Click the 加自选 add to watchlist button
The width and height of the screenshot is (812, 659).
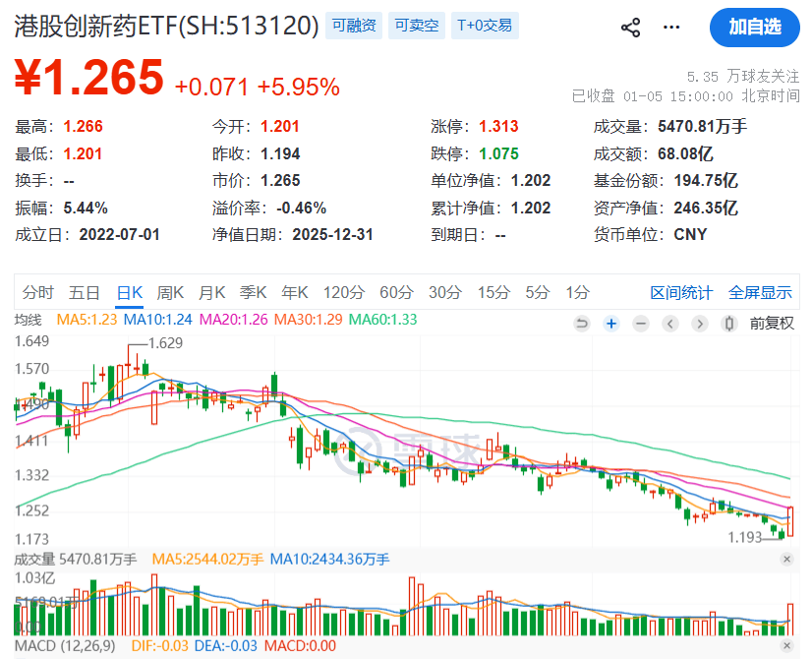point(754,28)
